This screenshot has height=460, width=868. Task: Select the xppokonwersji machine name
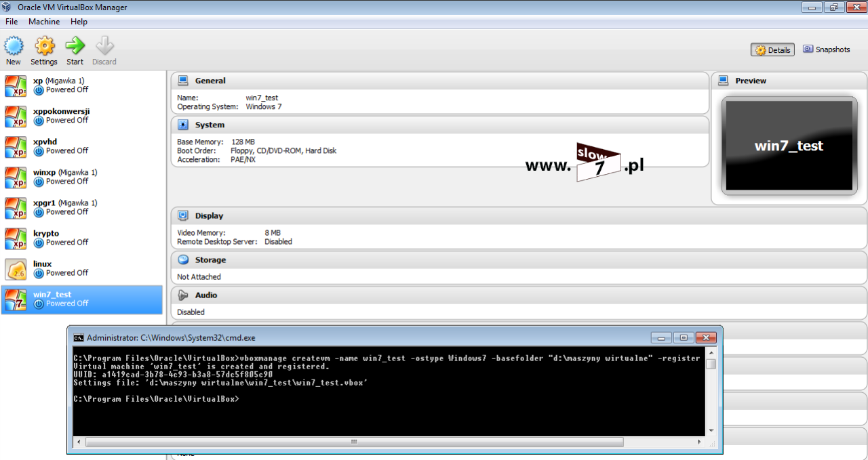(x=62, y=111)
